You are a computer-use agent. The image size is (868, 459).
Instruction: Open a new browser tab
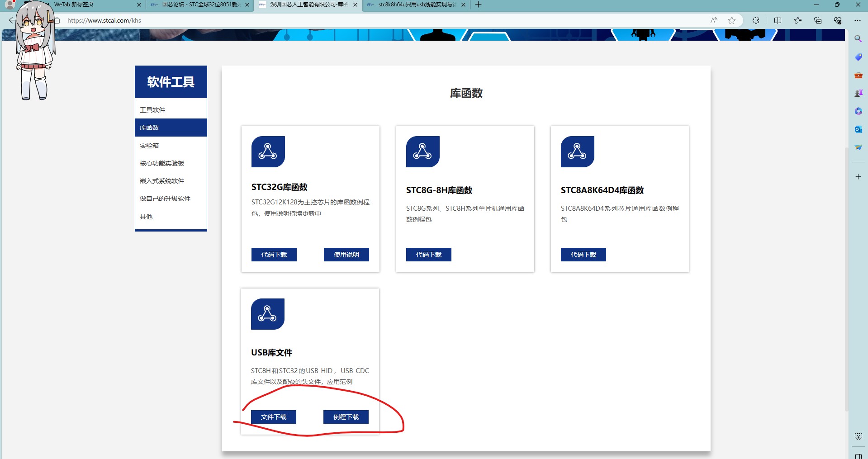tap(478, 5)
